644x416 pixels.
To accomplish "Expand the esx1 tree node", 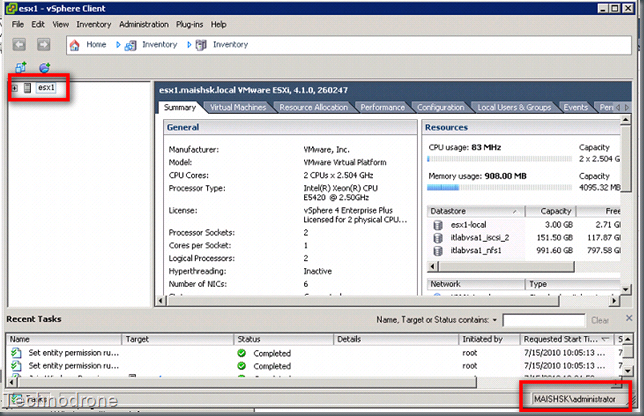I will point(14,88).
